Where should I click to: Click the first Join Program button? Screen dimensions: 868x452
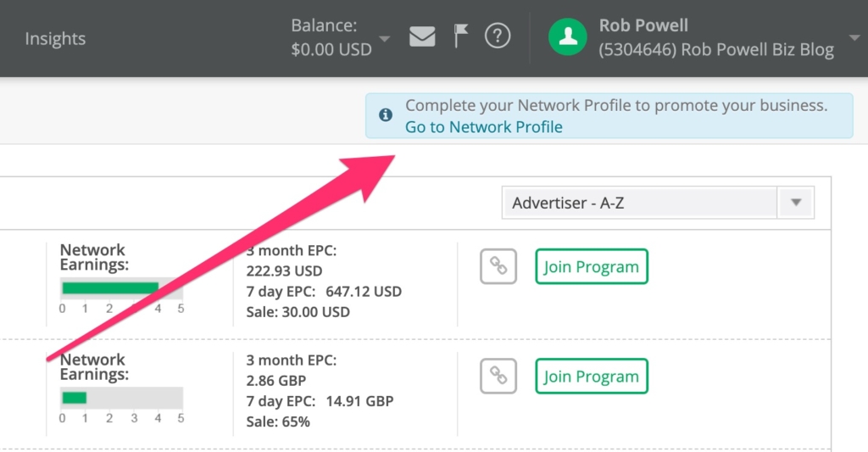[x=592, y=266]
